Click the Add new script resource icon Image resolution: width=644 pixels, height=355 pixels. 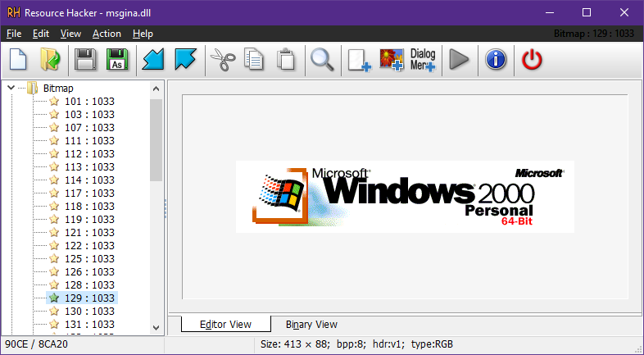tap(359, 61)
